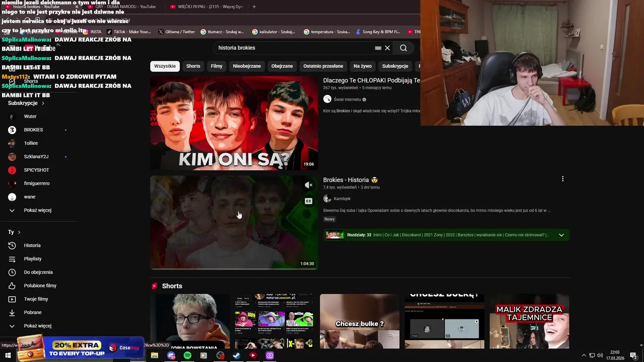Open a new browser tab with plus

[x=254, y=7]
